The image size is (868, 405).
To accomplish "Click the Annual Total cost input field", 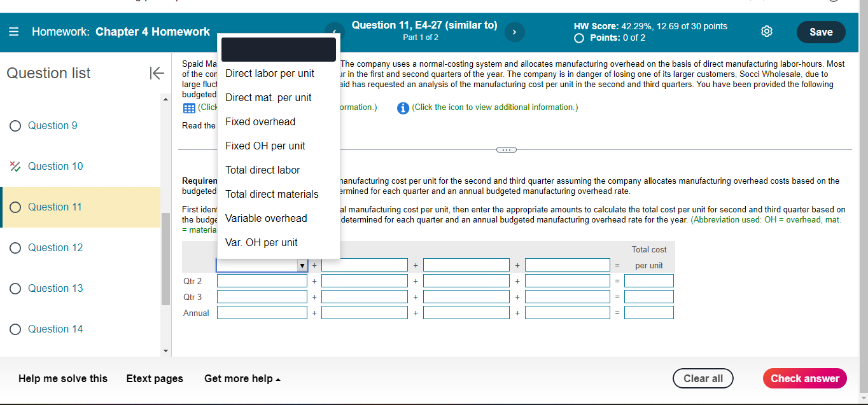I will coord(648,312).
